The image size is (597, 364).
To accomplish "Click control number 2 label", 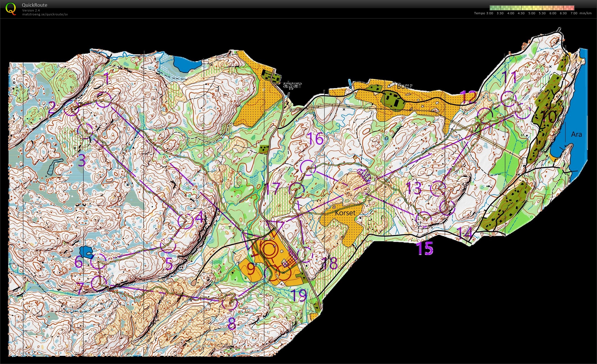I will (52, 108).
